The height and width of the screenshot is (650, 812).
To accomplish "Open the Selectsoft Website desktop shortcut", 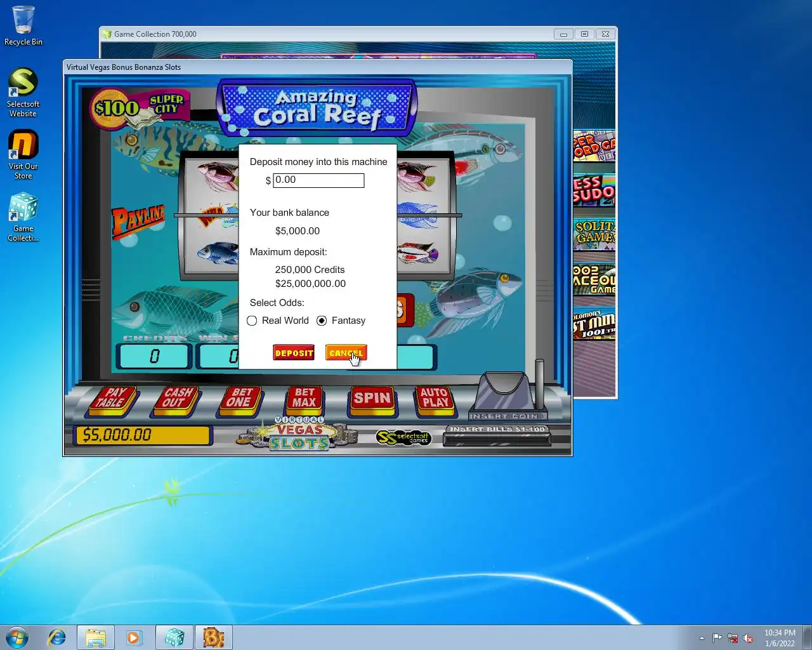I will click(x=23, y=93).
